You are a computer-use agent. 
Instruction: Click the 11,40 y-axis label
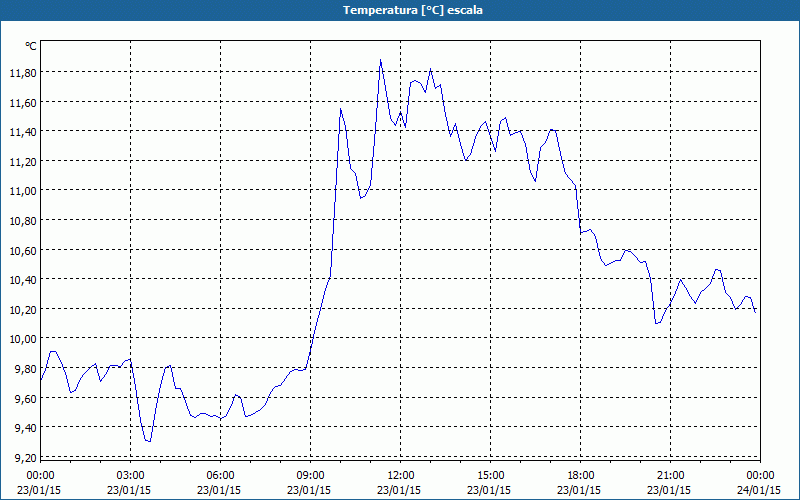pyautogui.click(x=23, y=132)
